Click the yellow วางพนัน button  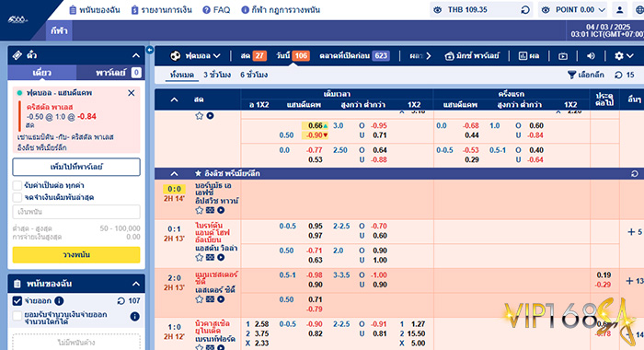coord(76,254)
